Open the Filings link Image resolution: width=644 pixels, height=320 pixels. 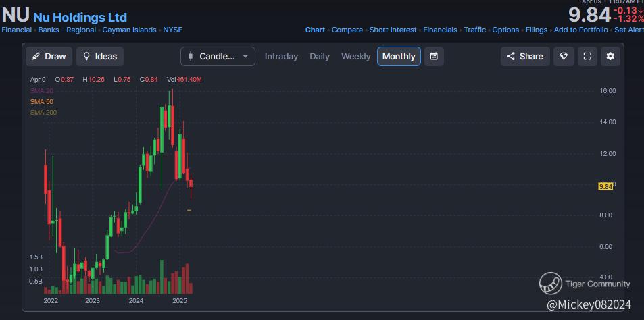pyautogui.click(x=537, y=30)
